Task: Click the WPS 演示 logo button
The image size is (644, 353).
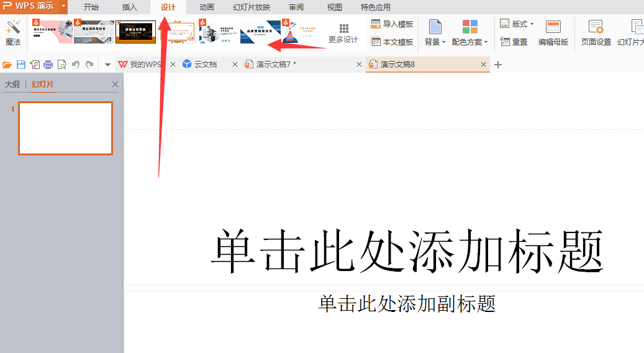Action: click(x=30, y=6)
